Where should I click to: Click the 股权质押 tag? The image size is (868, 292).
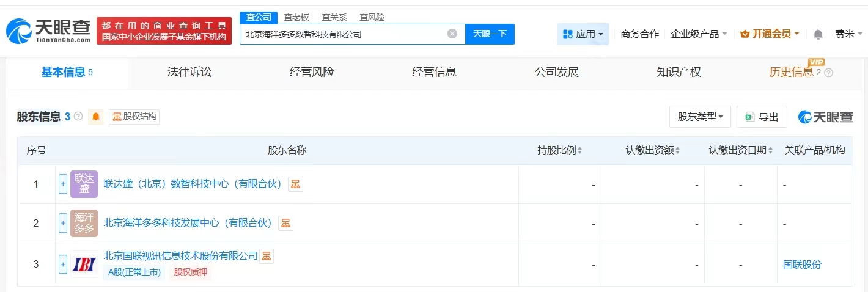click(x=191, y=272)
